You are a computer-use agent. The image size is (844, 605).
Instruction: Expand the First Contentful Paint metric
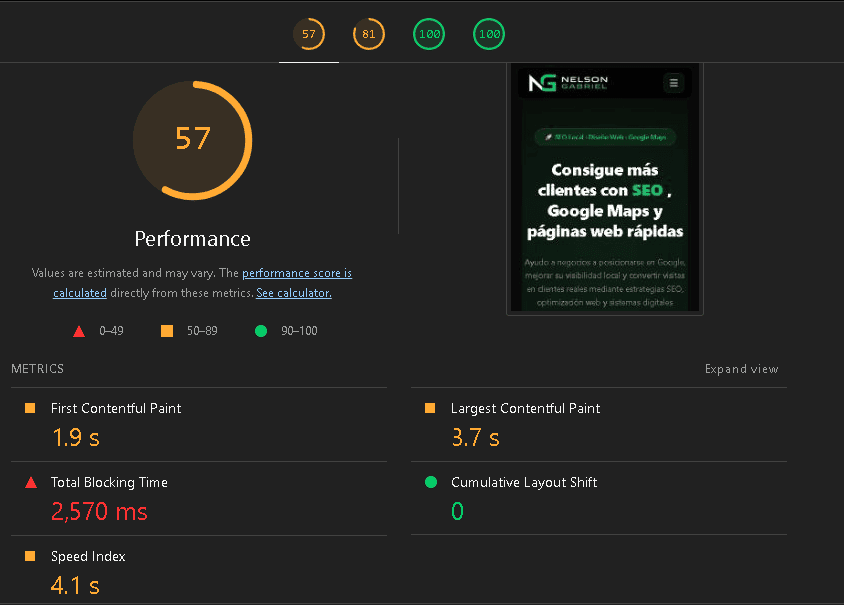[x=199, y=425]
